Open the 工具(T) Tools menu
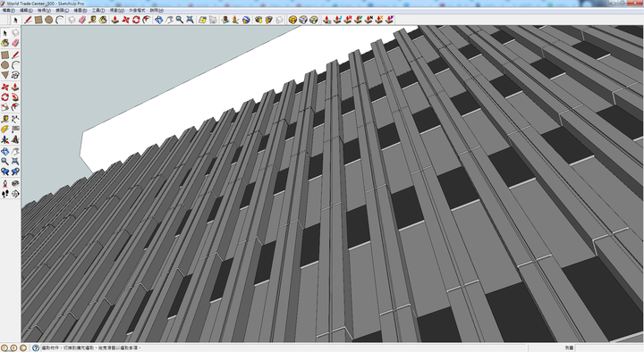Viewport: 644px width, 352px height. (x=98, y=10)
